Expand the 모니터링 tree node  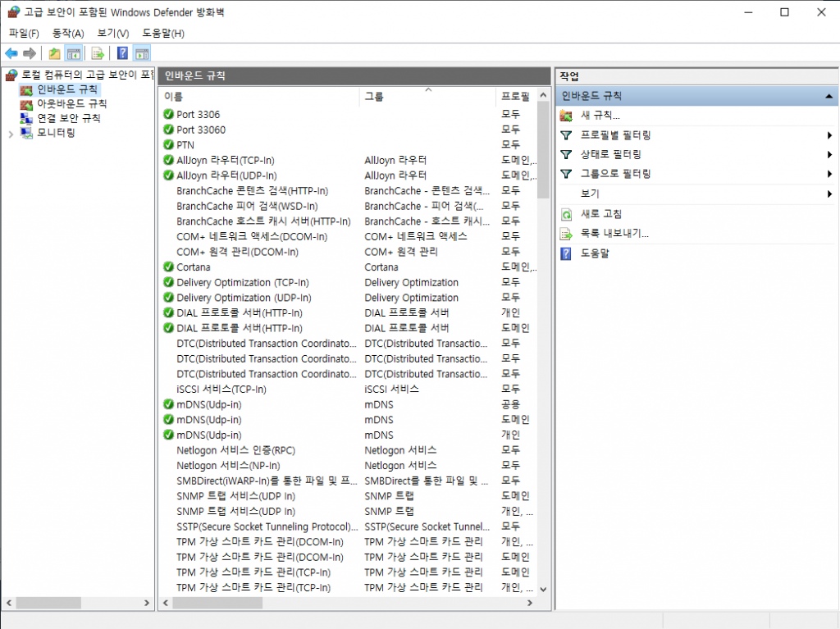[x=11, y=134]
